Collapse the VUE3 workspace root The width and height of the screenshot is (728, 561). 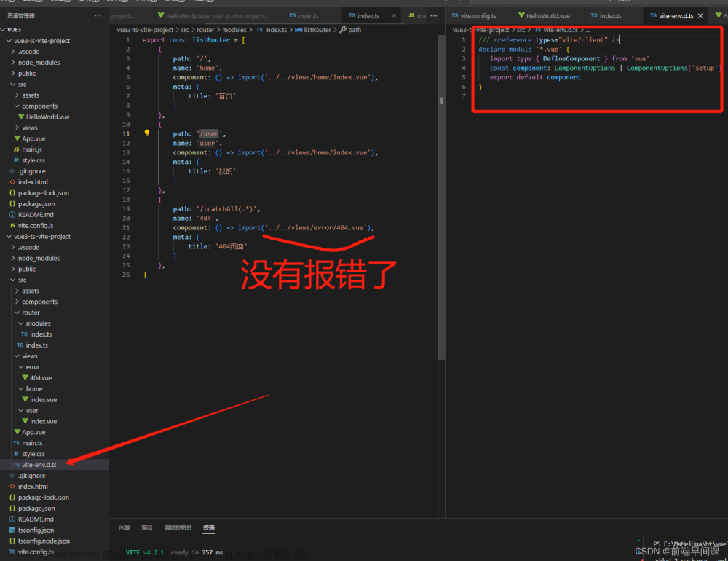3,30
